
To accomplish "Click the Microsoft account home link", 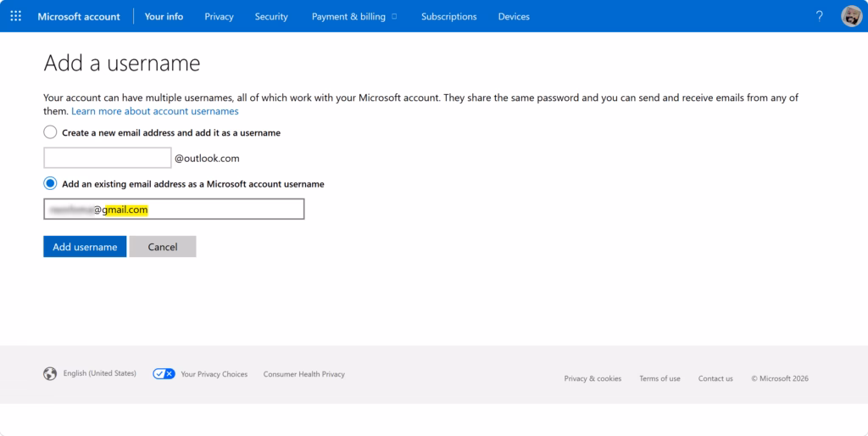I will 79,17.
